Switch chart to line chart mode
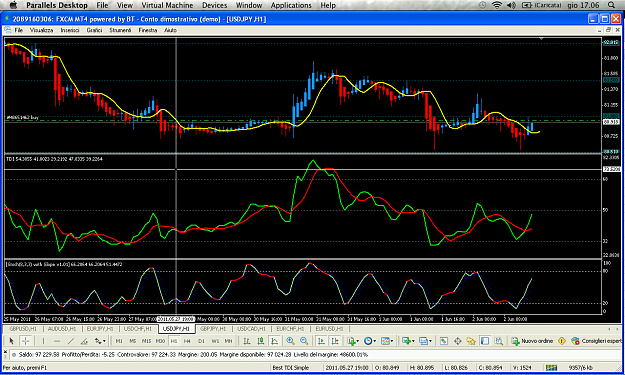The height and width of the screenshot is (375, 625). pos(275,341)
